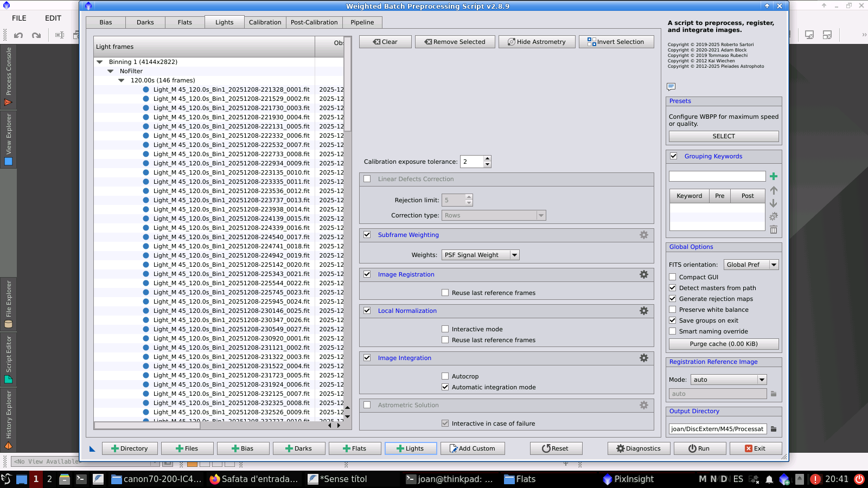Switch to the Flats tab
The height and width of the screenshot is (488, 868).
(x=184, y=22)
